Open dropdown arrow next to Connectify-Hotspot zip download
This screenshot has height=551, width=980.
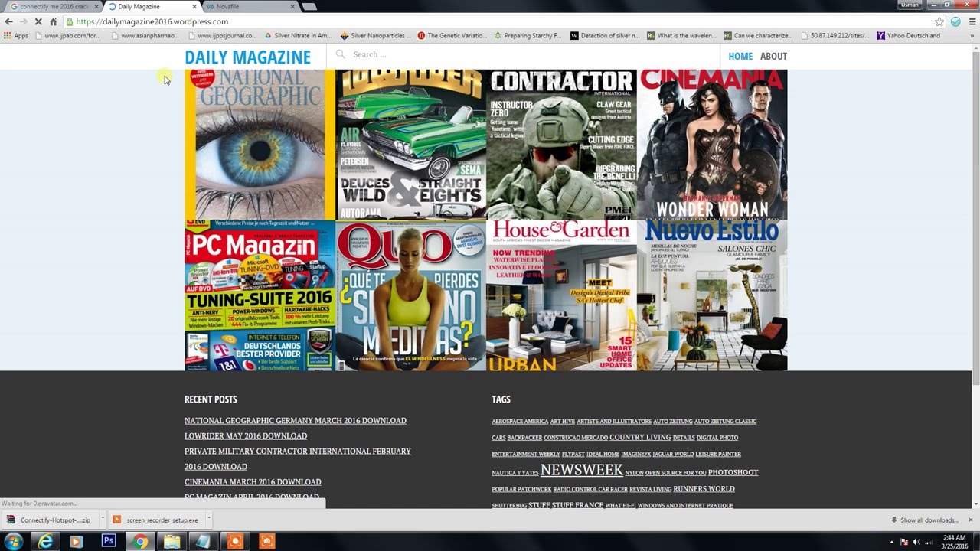[x=102, y=520]
